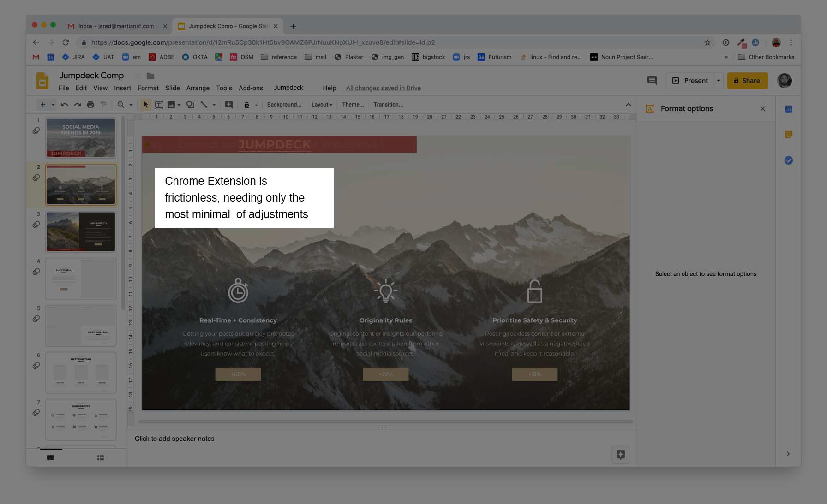827x504 pixels.
Task: Open the Arrange menu
Action: click(198, 88)
